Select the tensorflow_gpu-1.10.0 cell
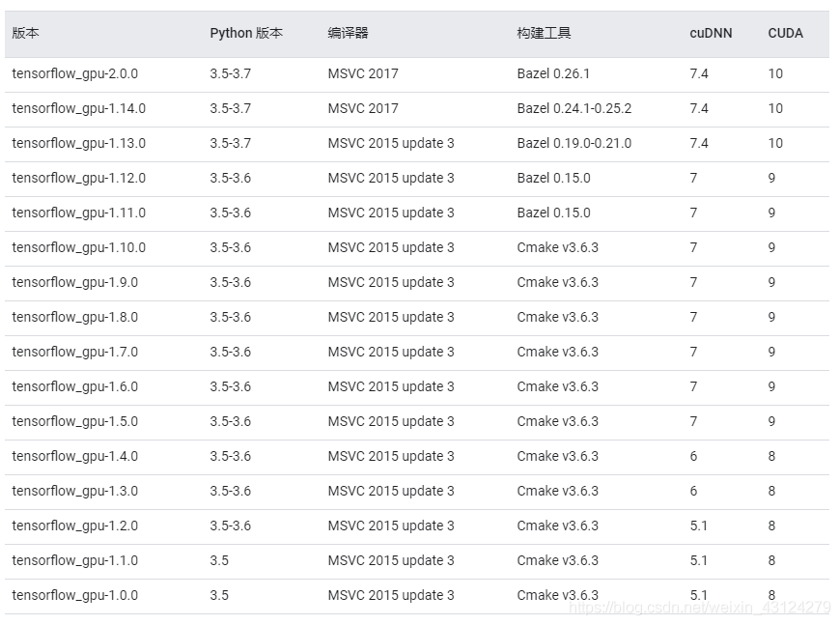This screenshot has height=625, width=840. click(x=79, y=248)
